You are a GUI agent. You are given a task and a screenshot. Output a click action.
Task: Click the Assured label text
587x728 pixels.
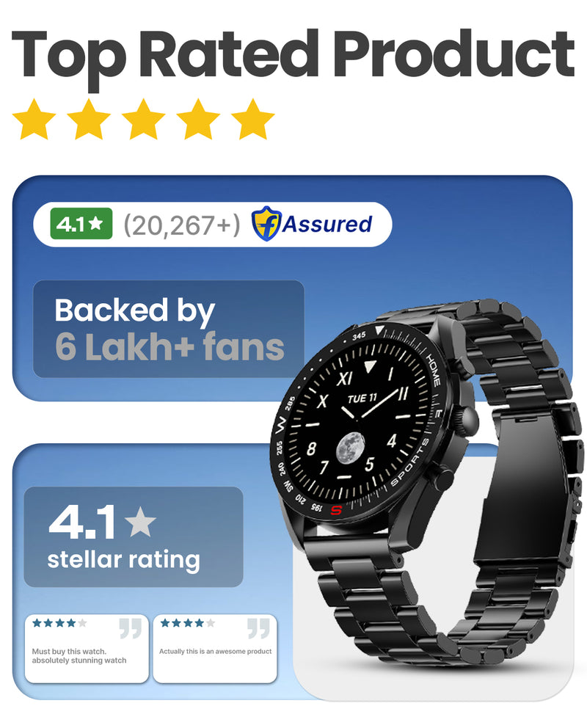(x=327, y=224)
